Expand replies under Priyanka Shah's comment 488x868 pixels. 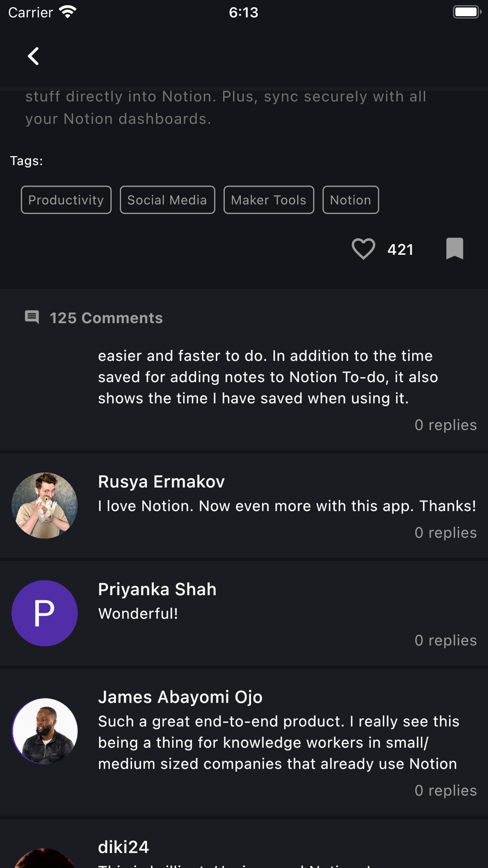[x=446, y=641]
